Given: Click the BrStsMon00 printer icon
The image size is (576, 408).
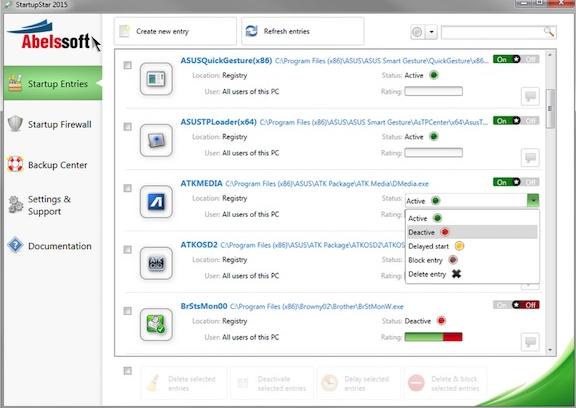Looking at the screenshot, I should pyautogui.click(x=156, y=325).
